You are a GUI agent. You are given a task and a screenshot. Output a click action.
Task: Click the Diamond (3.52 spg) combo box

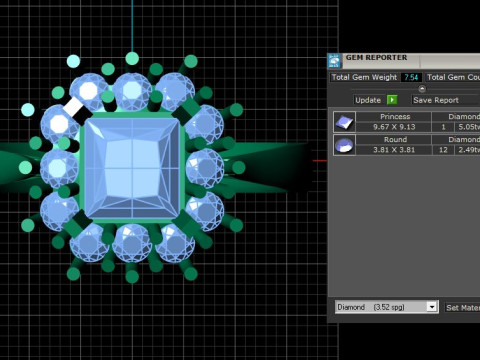(387, 307)
